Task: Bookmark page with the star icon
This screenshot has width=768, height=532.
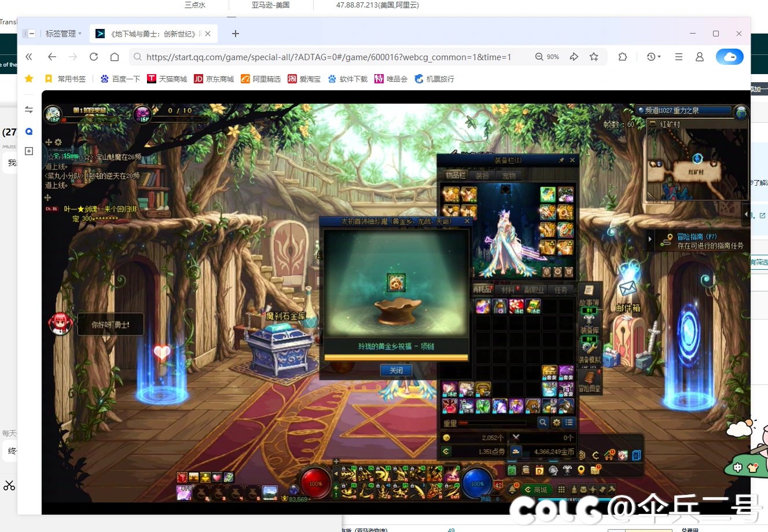Action: 594,57
